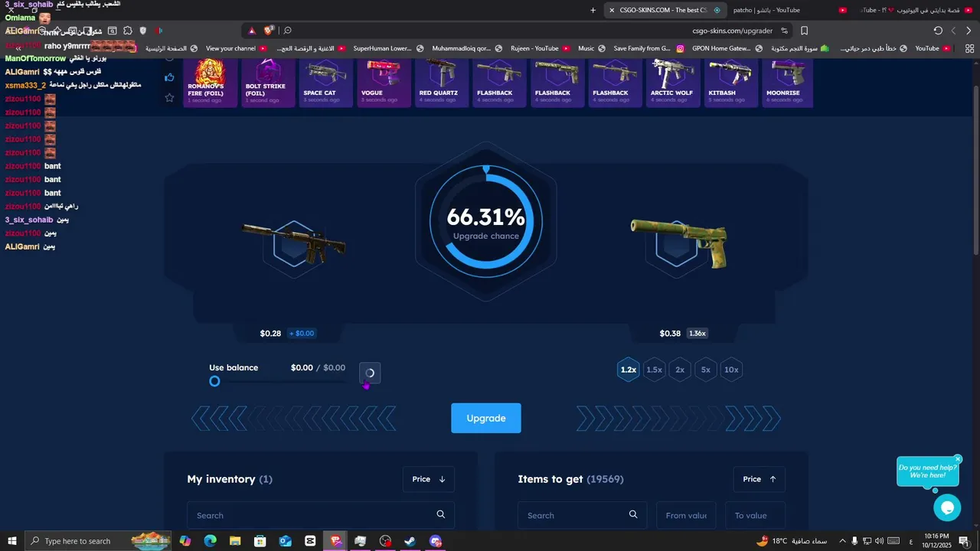The width and height of the screenshot is (980, 551).
Task: Open the live chat support bubble
Action: [947, 507]
